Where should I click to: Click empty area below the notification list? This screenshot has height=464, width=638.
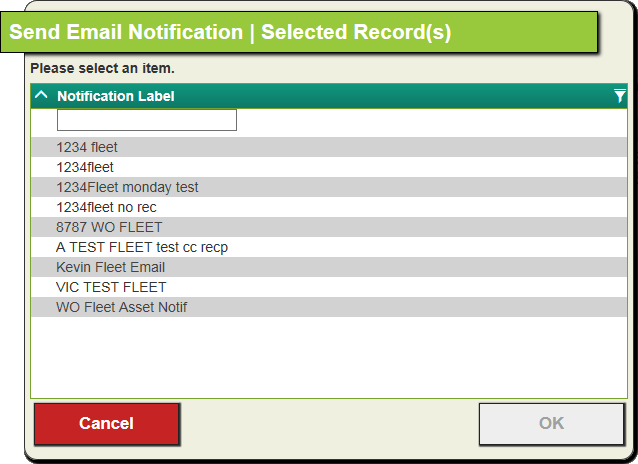coord(329,357)
